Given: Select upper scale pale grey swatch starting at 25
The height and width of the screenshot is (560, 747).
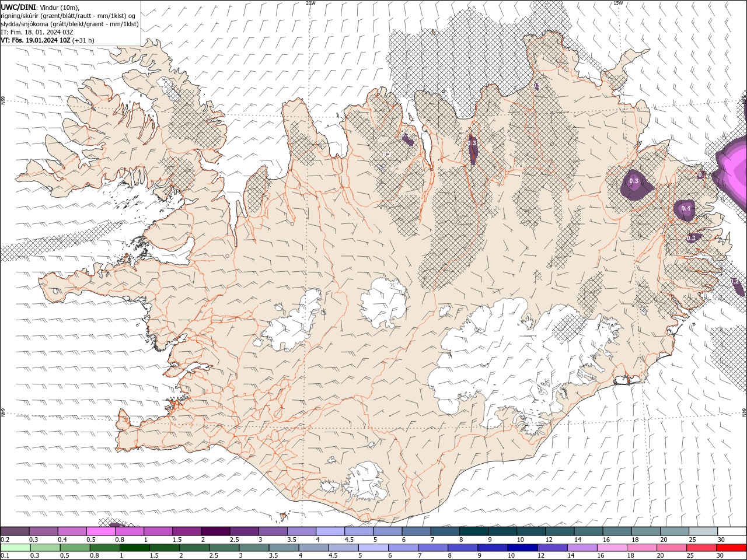Looking at the screenshot, I should click(703, 531).
